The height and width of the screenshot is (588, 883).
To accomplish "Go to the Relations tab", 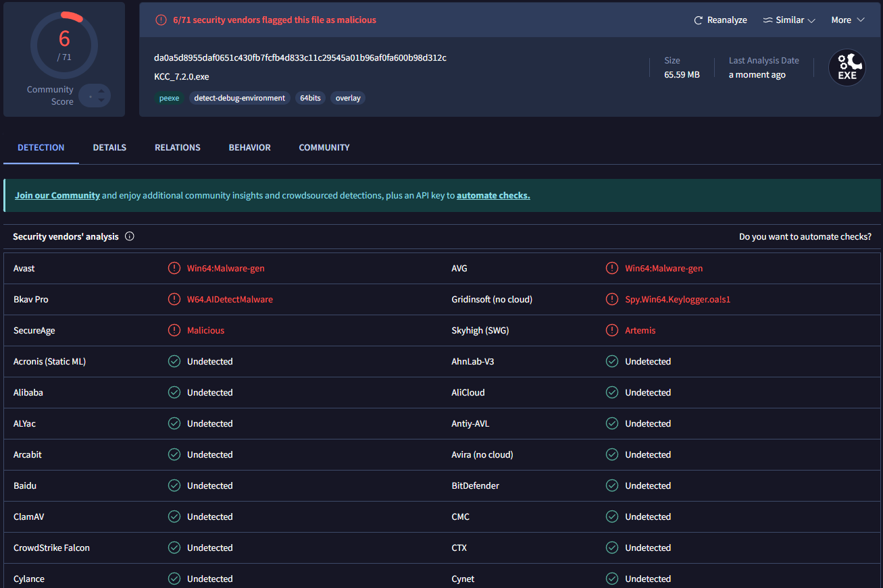I will coord(177,148).
